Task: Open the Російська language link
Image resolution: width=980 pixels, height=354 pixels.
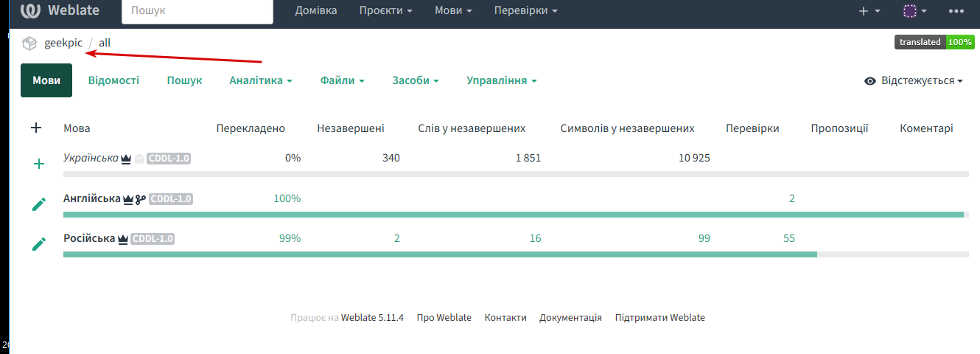Action: [89, 238]
